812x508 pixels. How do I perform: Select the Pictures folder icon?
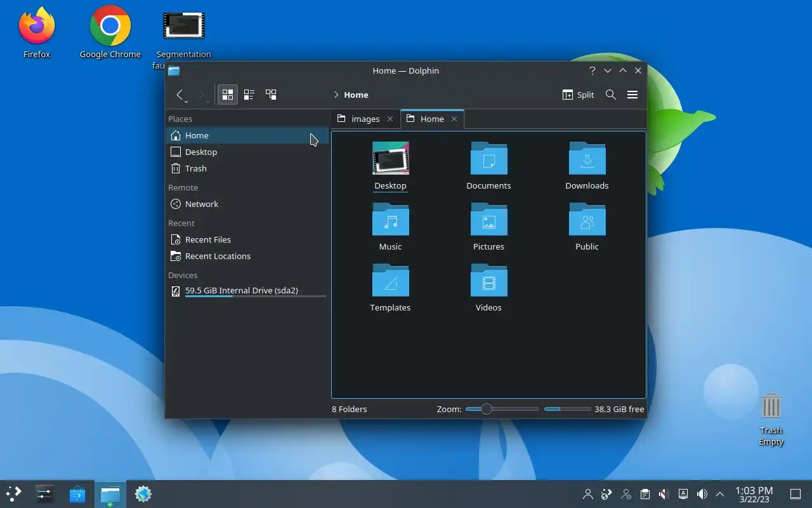(488, 219)
